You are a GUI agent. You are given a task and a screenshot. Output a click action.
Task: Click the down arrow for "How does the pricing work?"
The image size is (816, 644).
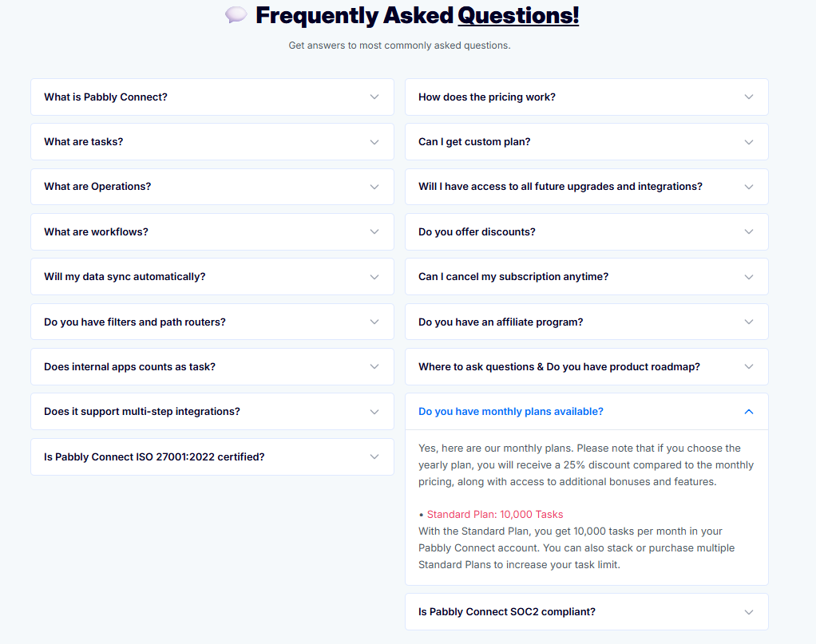coord(749,97)
